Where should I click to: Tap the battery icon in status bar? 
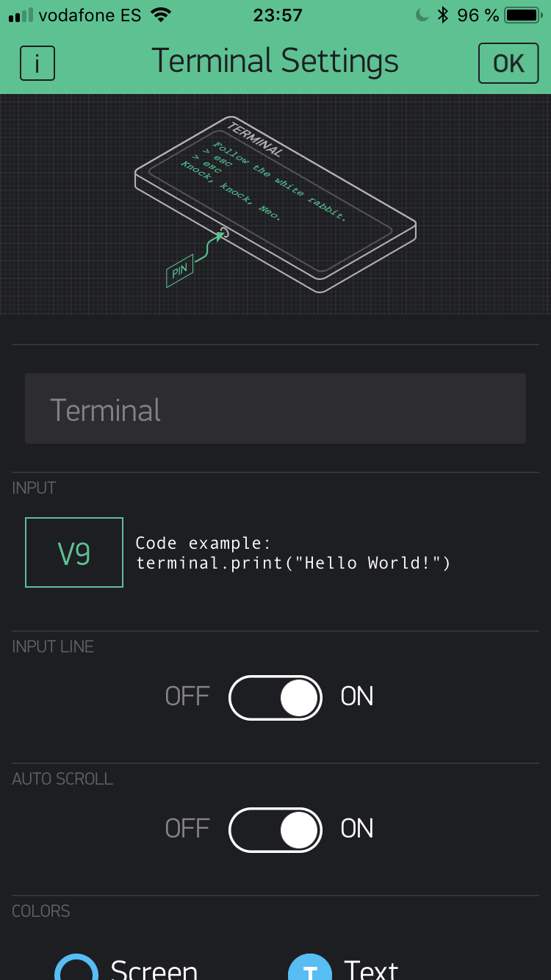[523, 15]
